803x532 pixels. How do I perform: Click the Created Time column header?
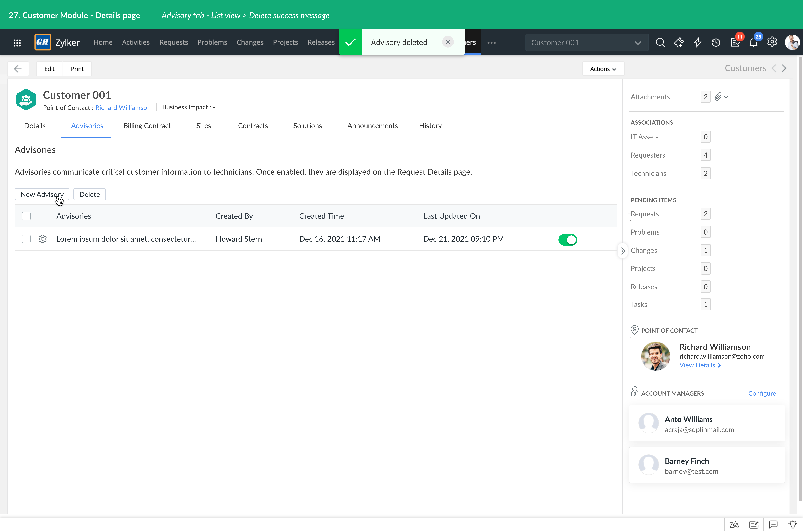tap(321, 216)
